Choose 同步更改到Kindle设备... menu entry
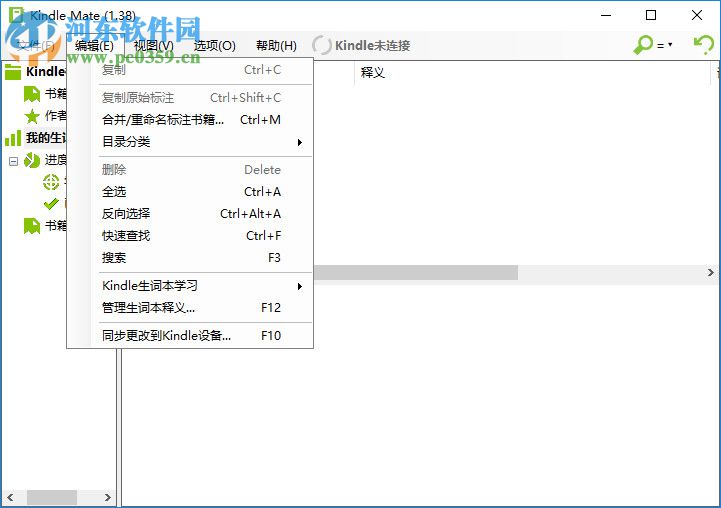Image resolution: width=721 pixels, height=508 pixels. (191, 336)
